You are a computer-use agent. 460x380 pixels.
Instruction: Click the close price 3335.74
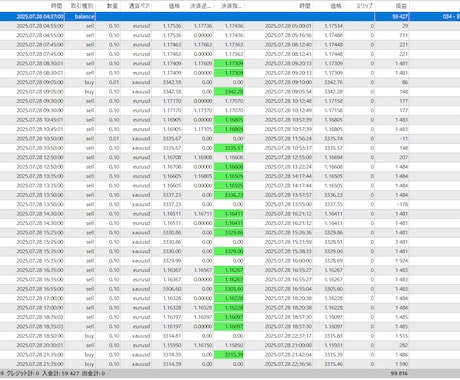pyautogui.click(x=333, y=138)
